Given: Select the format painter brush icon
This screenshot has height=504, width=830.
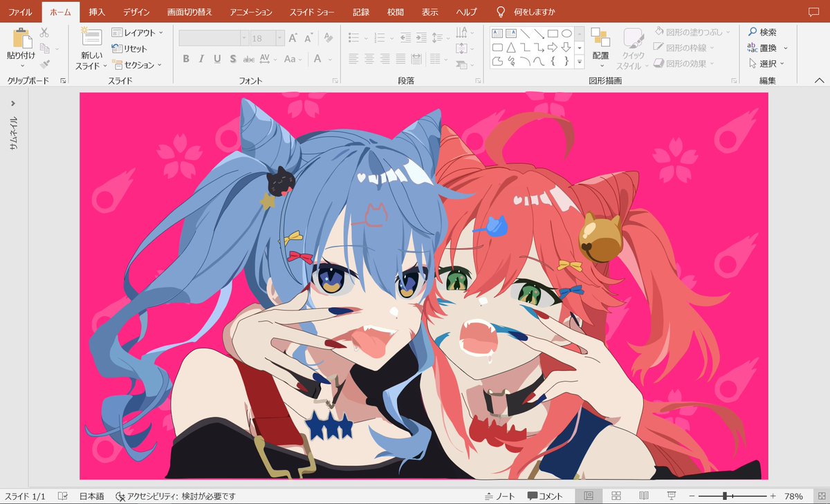Looking at the screenshot, I should [44, 64].
